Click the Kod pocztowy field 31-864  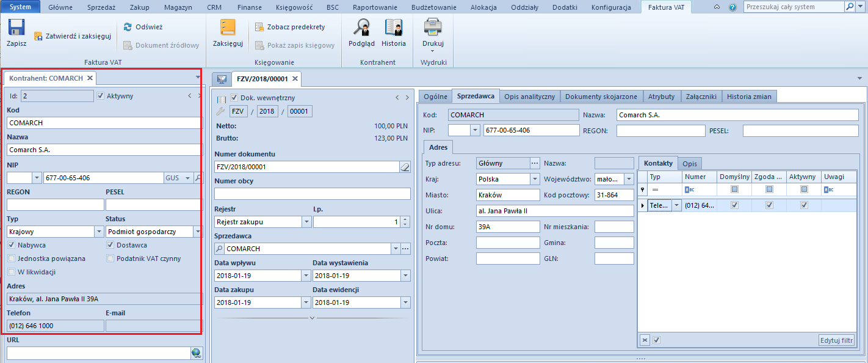tap(614, 195)
